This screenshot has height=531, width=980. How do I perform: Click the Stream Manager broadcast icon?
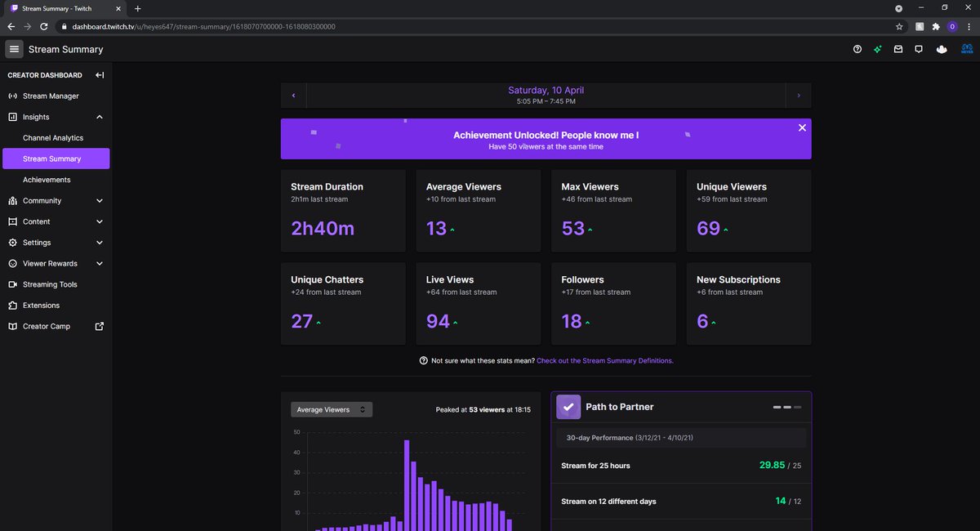(x=13, y=96)
